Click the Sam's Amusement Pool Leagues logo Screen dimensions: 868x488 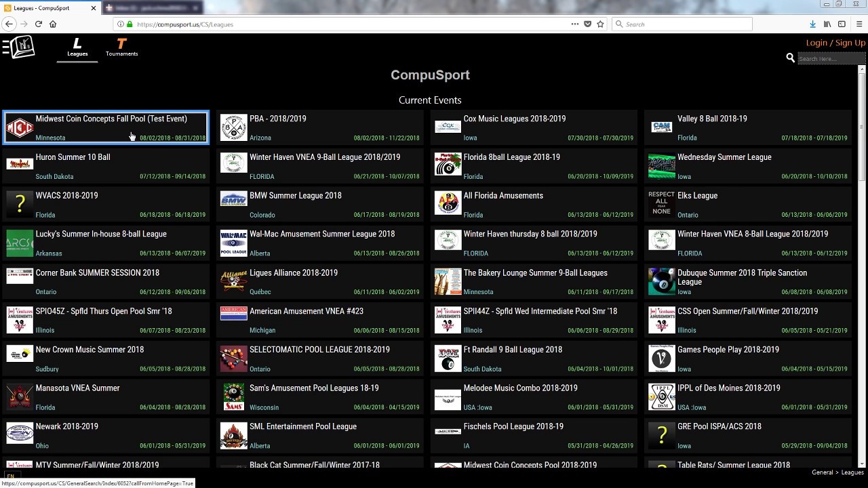[234, 397]
